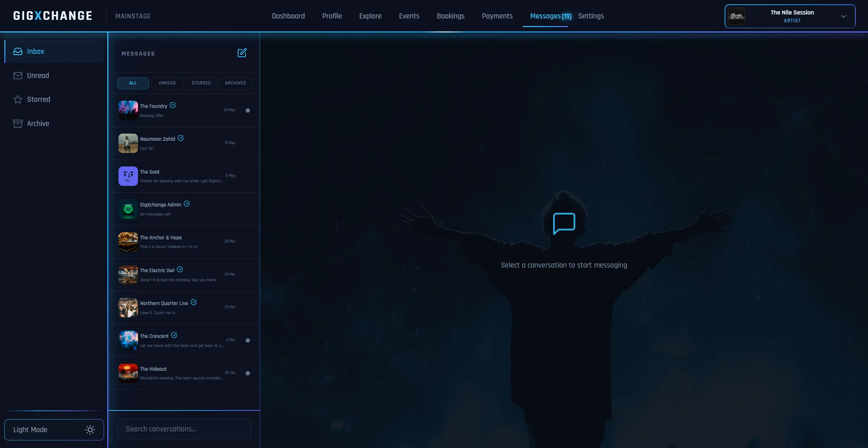The height and width of the screenshot is (448, 868).
Task: Click the unread dot on The Crescent row
Action: (x=248, y=340)
